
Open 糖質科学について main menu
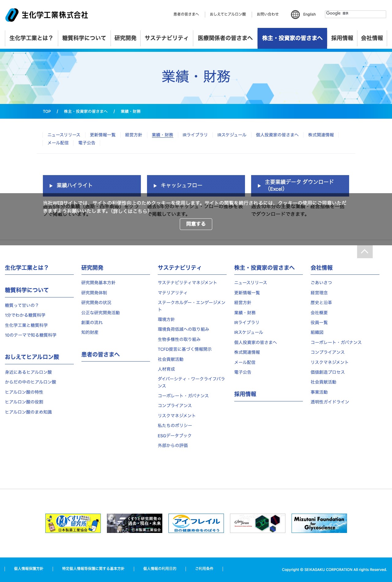[x=84, y=38]
